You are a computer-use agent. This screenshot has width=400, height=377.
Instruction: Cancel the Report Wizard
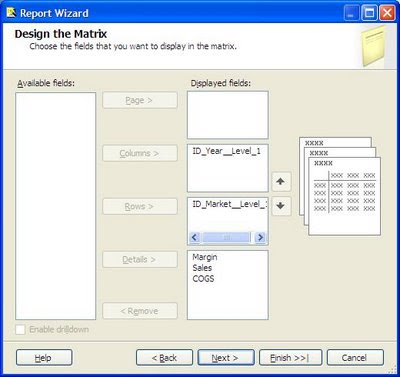(355, 358)
